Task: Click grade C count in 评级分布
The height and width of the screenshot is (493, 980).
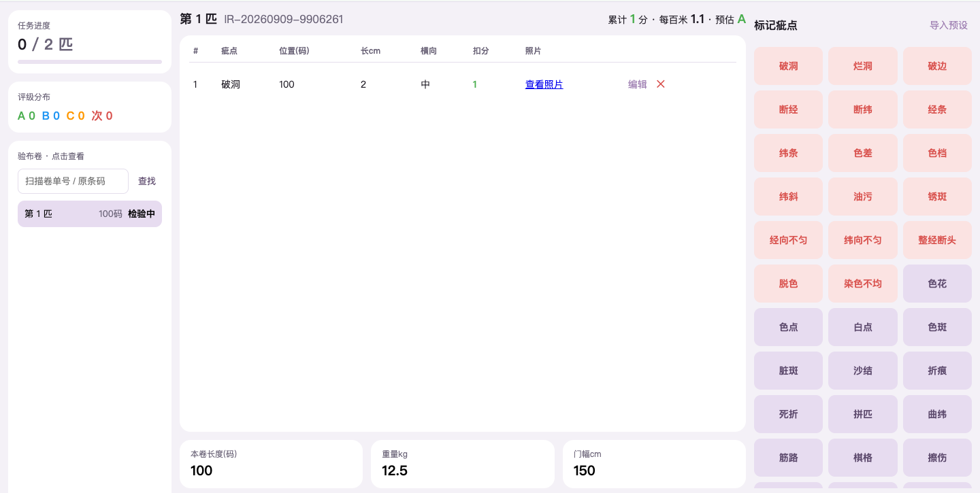Action: coord(76,116)
